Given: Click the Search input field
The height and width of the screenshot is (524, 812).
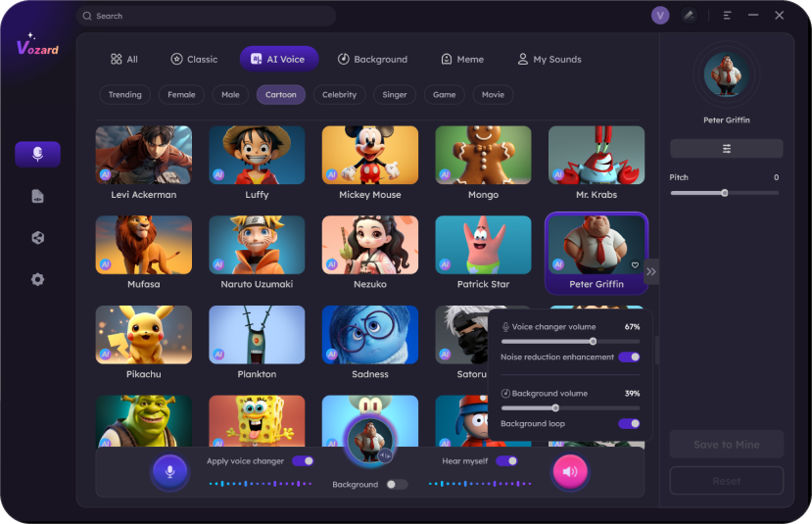Looking at the screenshot, I should pyautogui.click(x=206, y=16).
